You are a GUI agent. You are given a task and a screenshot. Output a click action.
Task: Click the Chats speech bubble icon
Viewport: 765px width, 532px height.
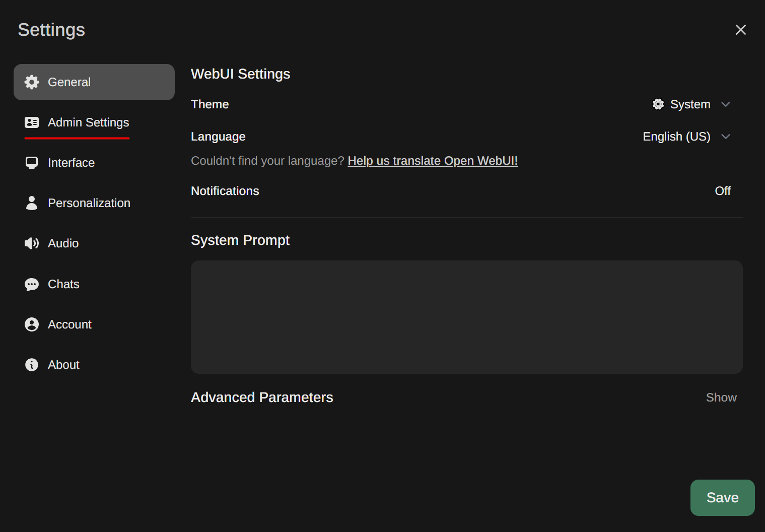(32, 285)
